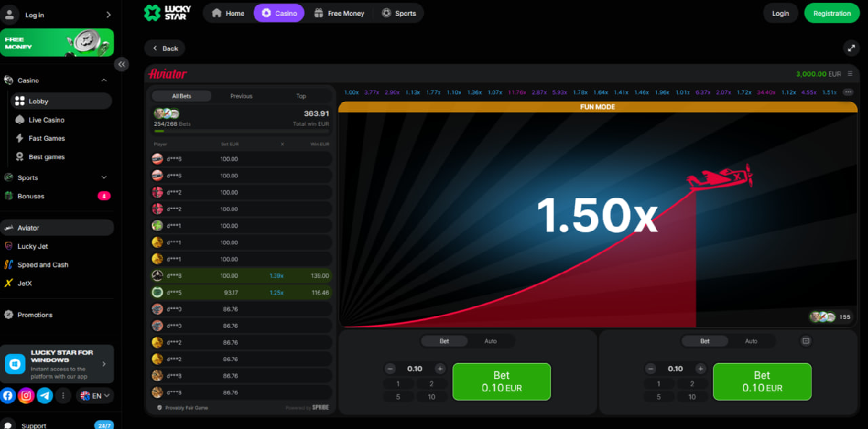This screenshot has height=429, width=868.
Task: Increase left panel bet amount
Action: (x=440, y=368)
